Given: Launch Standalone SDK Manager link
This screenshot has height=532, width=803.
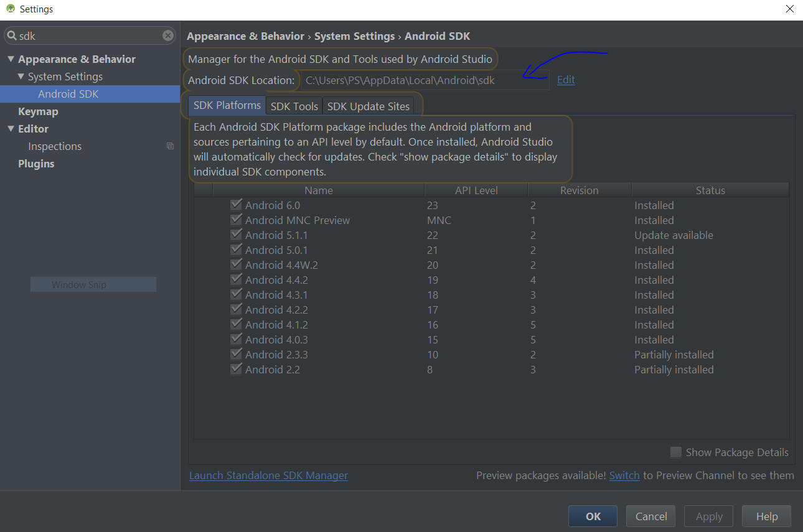Looking at the screenshot, I should tap(268, 475).
